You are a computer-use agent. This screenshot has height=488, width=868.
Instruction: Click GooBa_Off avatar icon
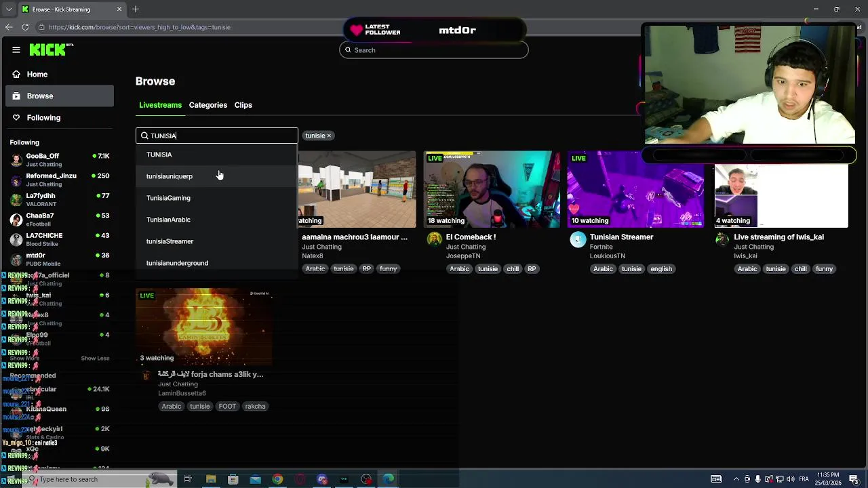coord(16,160)
